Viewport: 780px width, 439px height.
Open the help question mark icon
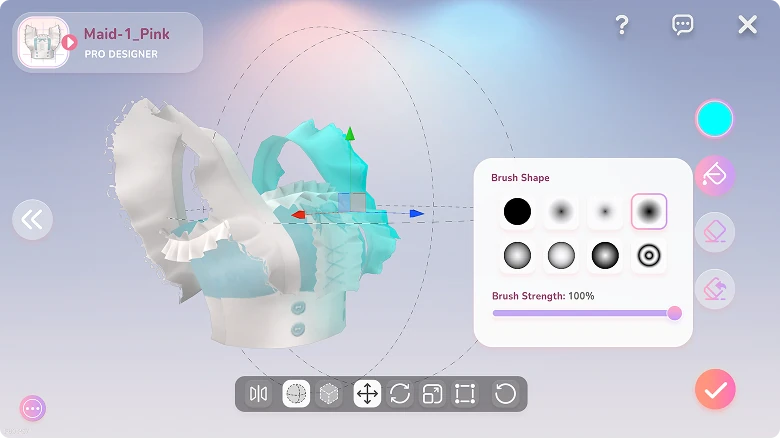tap(622, 25)
